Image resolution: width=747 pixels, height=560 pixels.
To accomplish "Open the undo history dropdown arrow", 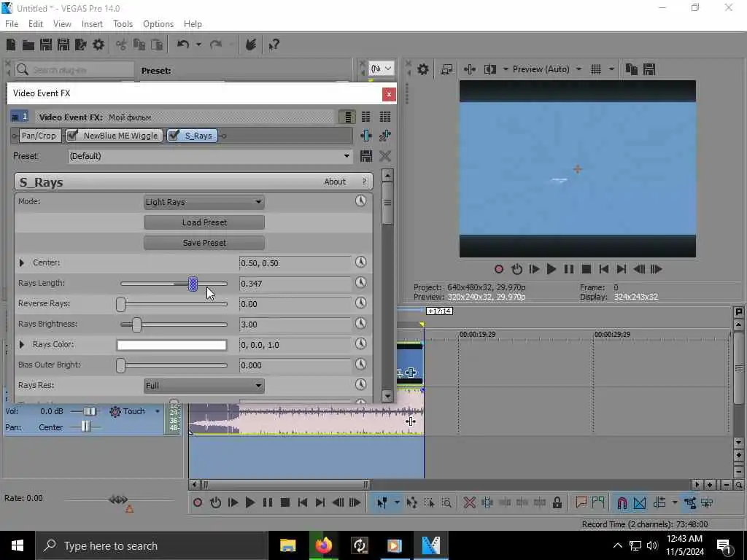I will point(198,44).
